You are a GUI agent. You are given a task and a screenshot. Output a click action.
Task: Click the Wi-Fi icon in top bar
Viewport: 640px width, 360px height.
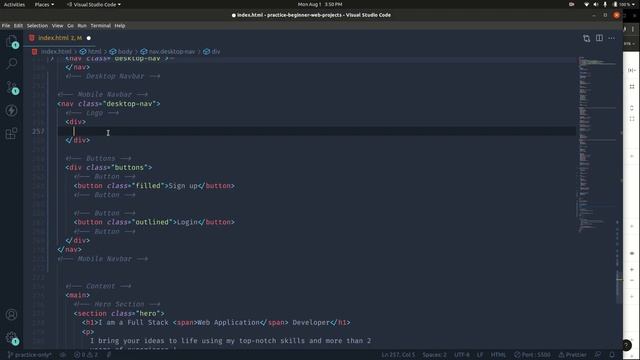pyautogui.click(x=587, y=4)
